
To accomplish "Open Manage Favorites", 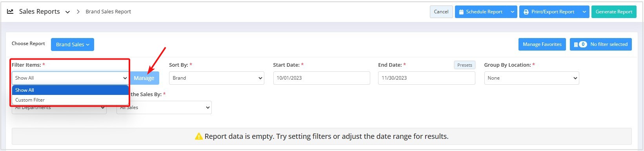I will pos(542,44).
